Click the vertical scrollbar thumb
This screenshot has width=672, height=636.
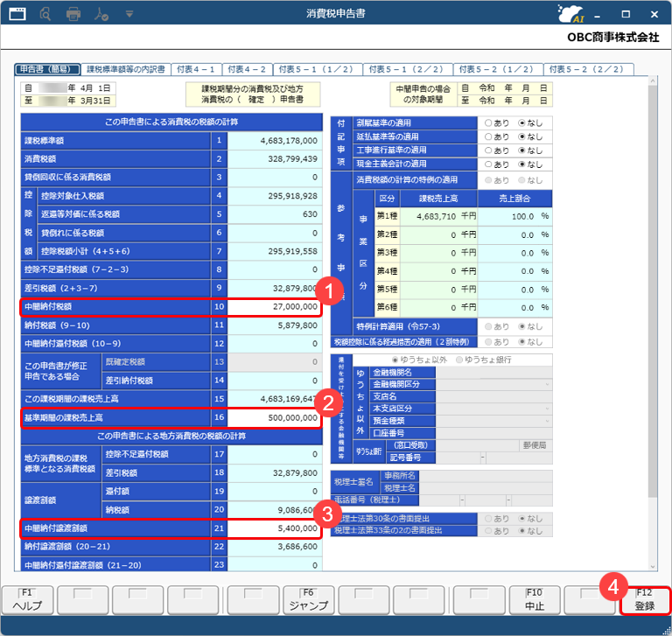pos(652,291)
